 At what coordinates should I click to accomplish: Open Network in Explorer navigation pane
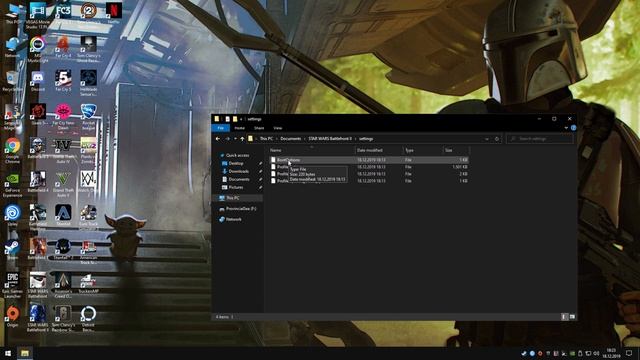pos(233,220)
